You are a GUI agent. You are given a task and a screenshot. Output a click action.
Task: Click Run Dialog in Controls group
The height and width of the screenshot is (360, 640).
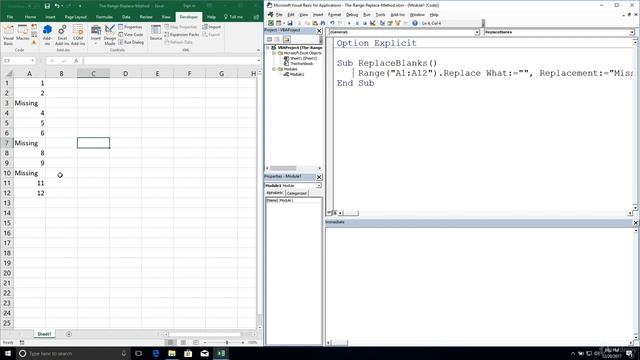click(131, 42)
